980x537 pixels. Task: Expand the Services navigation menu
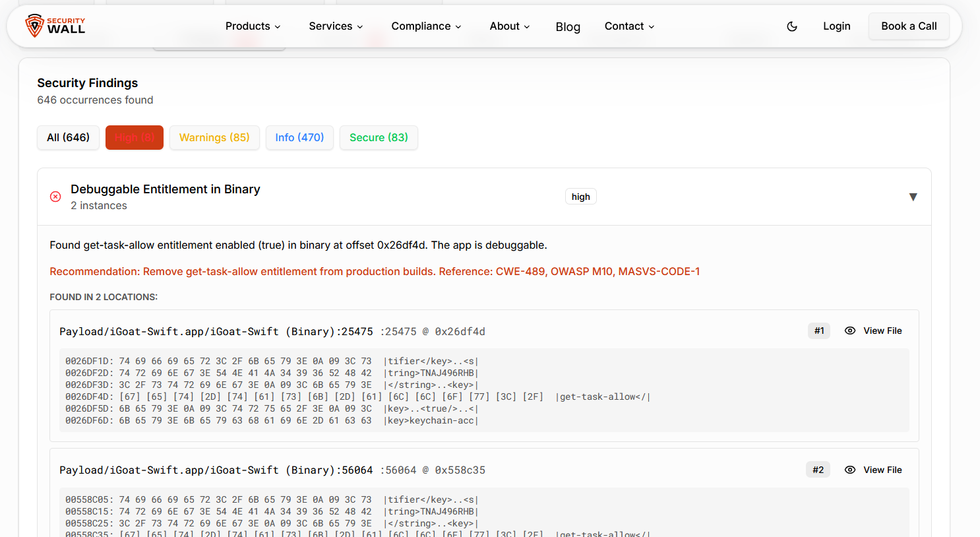336,26
